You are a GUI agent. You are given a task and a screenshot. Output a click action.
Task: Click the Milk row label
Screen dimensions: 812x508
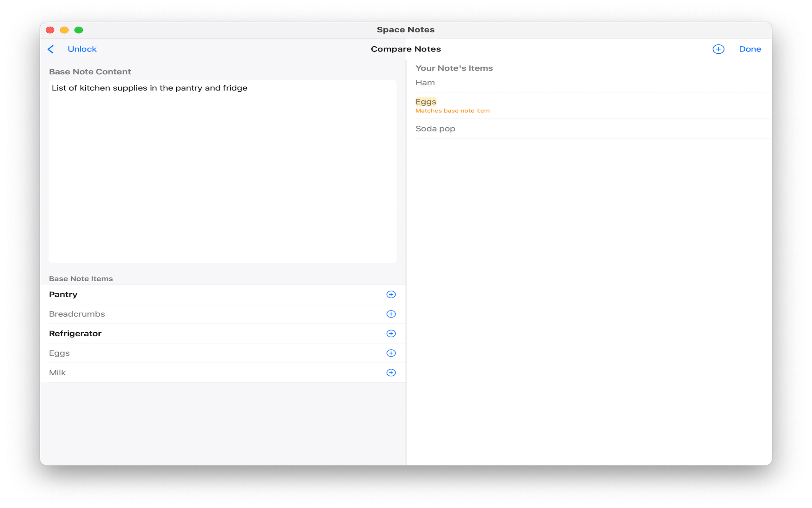click(57, 372)
